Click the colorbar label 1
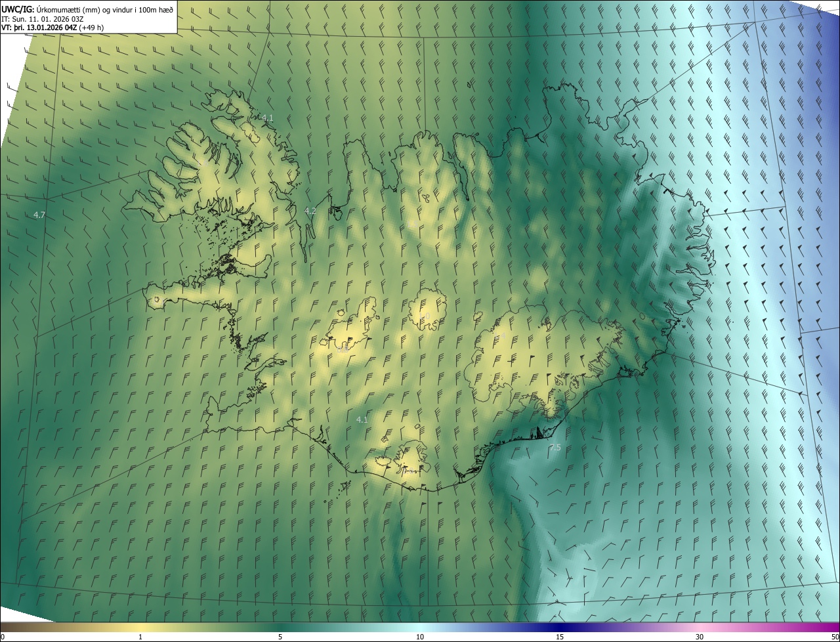 (x=140, y=637)
